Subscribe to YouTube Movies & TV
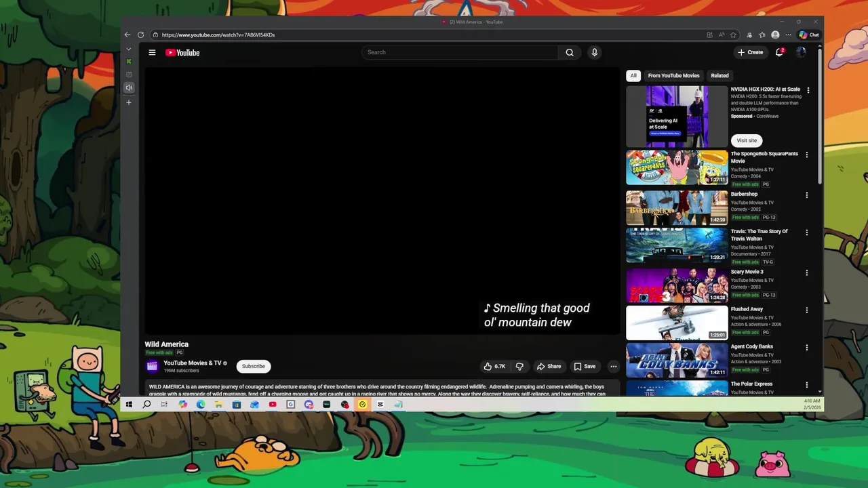Viewport: 868px width, 488px height. (x=254, y=366)
